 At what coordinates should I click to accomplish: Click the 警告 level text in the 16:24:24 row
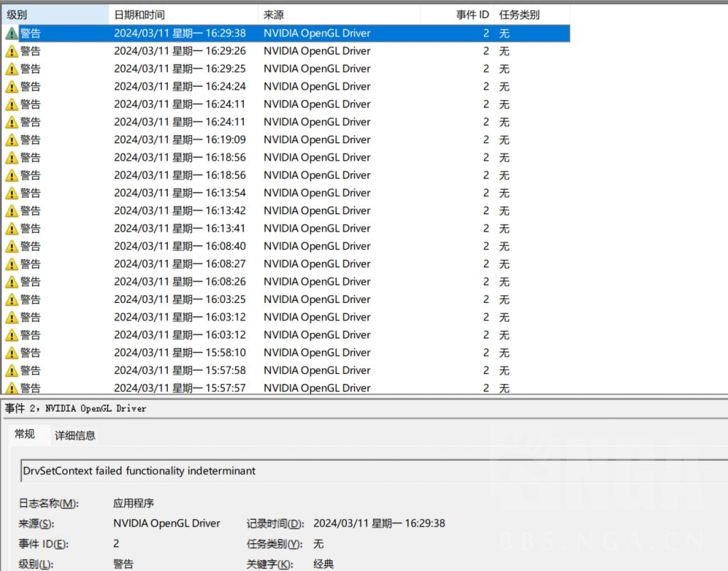coord(30,86)
